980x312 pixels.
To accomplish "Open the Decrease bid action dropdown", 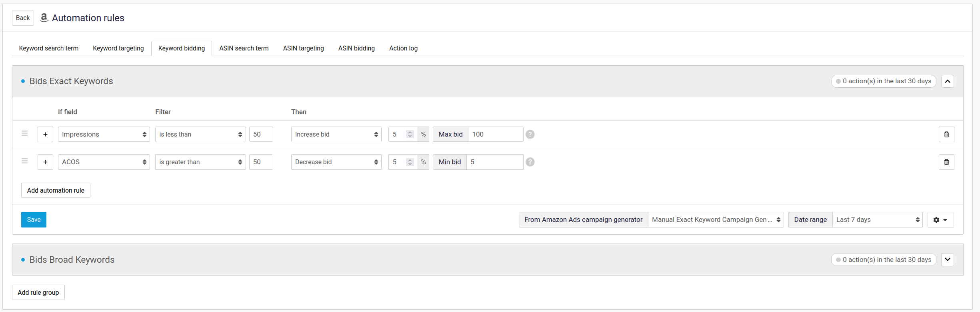I will tap(336, 162).
